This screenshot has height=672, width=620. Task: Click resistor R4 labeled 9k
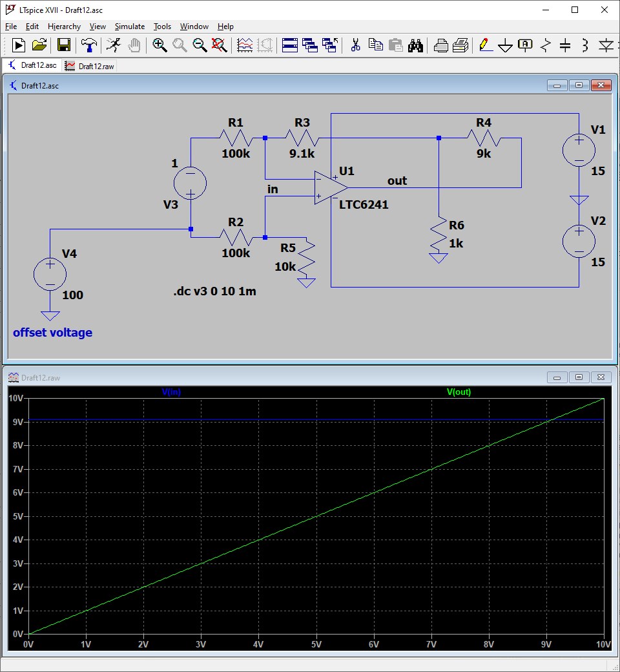(x=484, y=138)
